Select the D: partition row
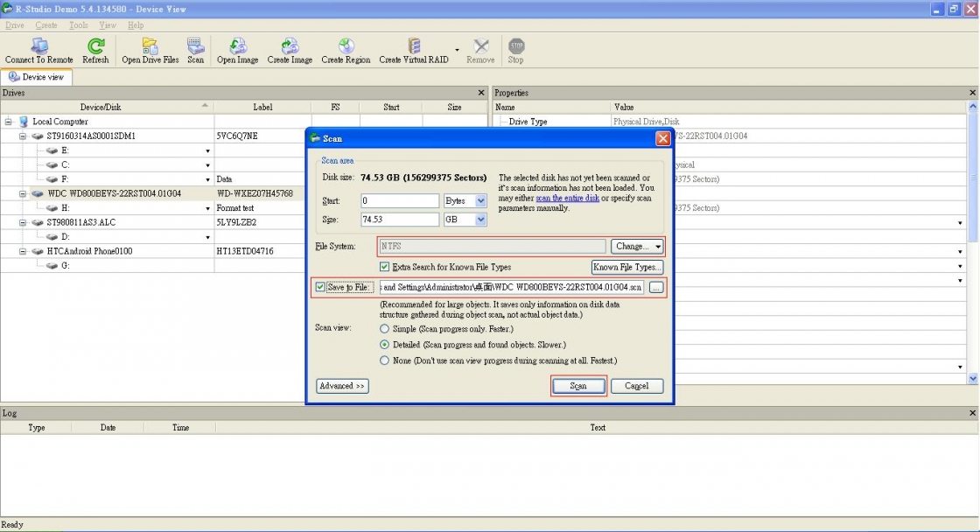Viewport: 980px width, 532px height. click(244, 237)
